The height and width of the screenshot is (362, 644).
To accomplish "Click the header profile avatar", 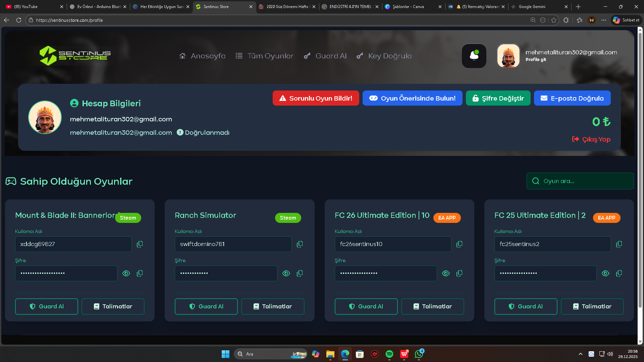I will tap(508, 56).
